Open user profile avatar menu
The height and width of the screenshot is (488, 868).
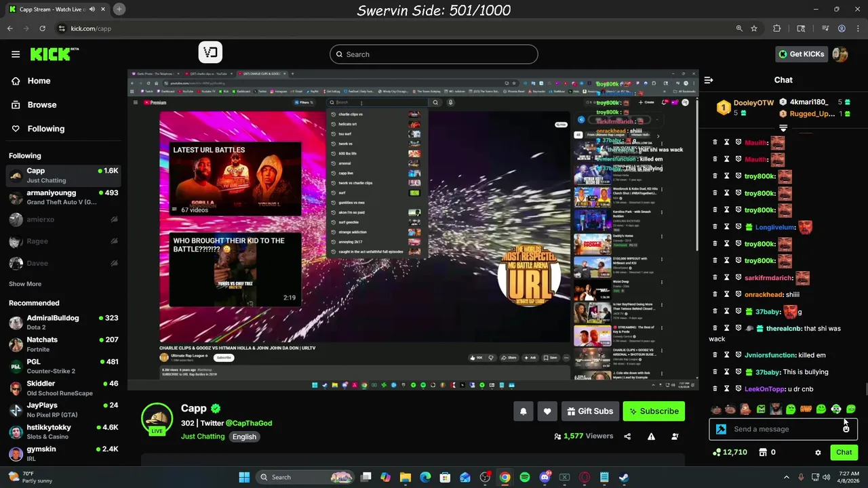coord(840,54)
